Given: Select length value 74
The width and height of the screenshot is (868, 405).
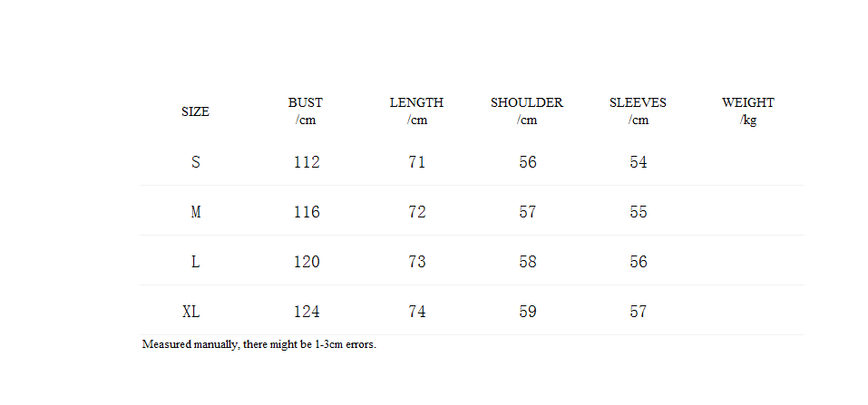Looking at the screenshot, I should click(417, 312).
